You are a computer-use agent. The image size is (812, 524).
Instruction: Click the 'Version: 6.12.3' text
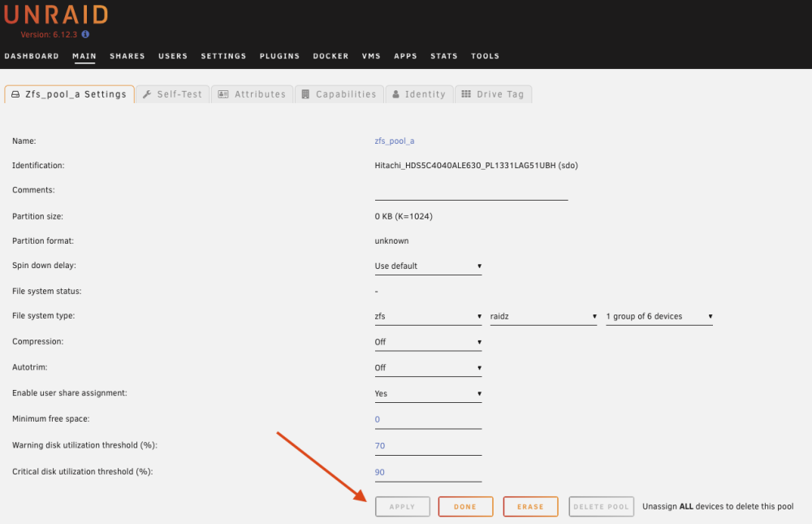[x=49, y=35]
